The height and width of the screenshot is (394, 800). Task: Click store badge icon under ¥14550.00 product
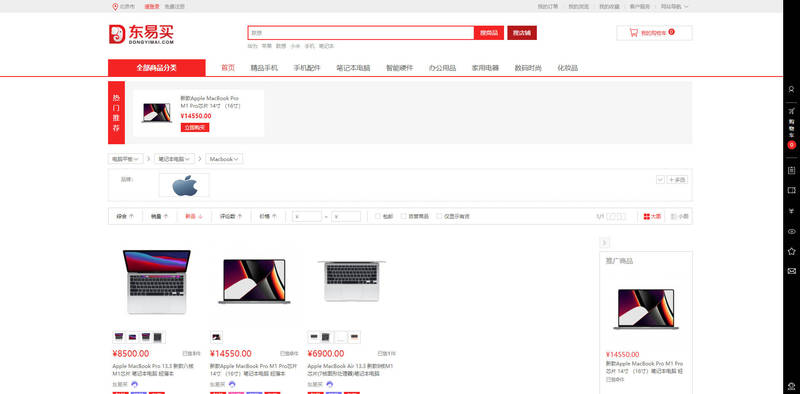click(232, 384)
